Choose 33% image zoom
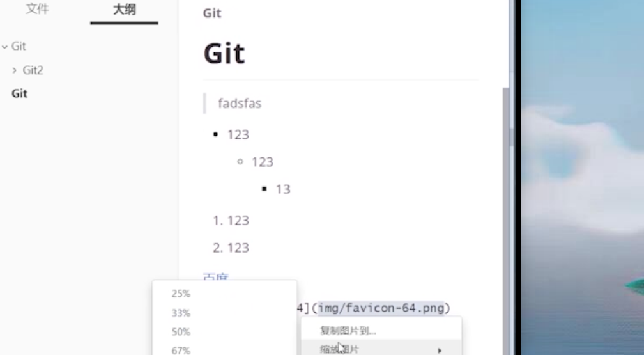The image size is (644, 355). [181, 313]
